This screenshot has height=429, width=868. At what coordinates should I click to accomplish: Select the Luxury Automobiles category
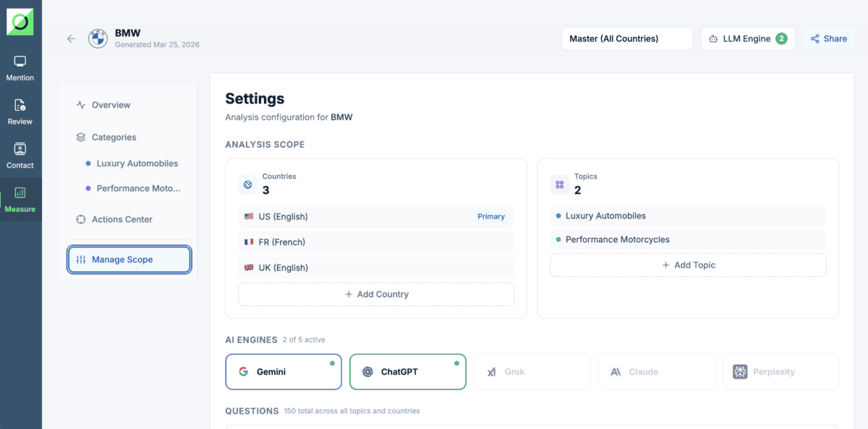click(132, 163)
